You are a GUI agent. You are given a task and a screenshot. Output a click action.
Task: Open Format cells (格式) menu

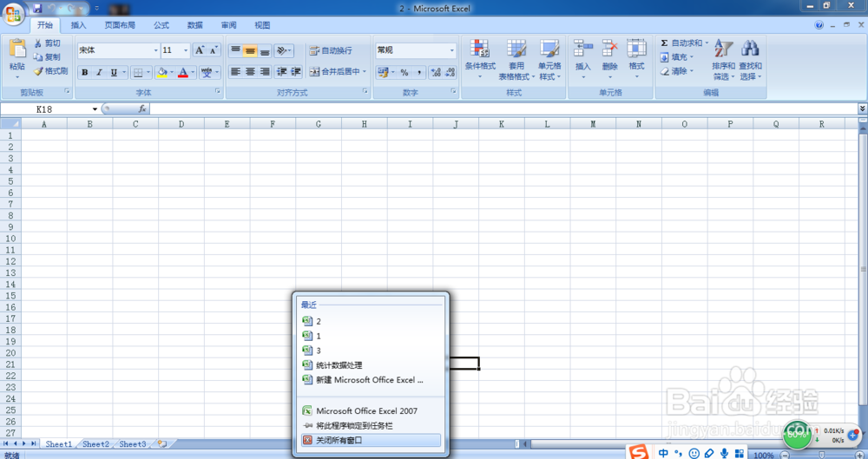click(x=636, y=59)
